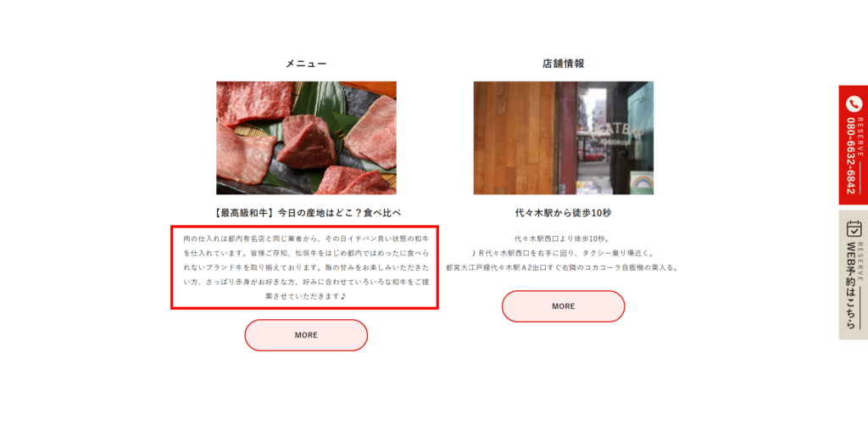Click RESERVE label on beige web banner

tap(860, 262)
